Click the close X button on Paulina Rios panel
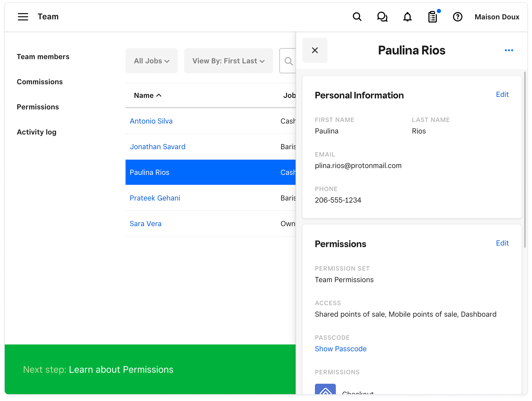 pos(315,50)
